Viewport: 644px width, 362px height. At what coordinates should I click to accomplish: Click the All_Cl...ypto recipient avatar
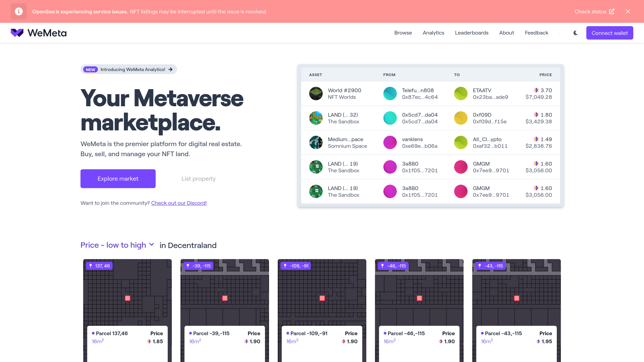(461, 142)
